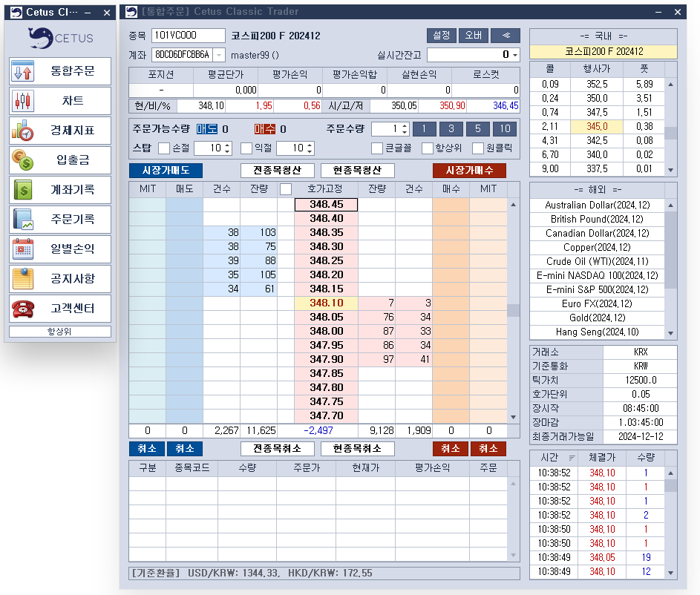Click the 설정 settings button
Image resolution: width=700 pixels, height=595 pixels.
441,36
